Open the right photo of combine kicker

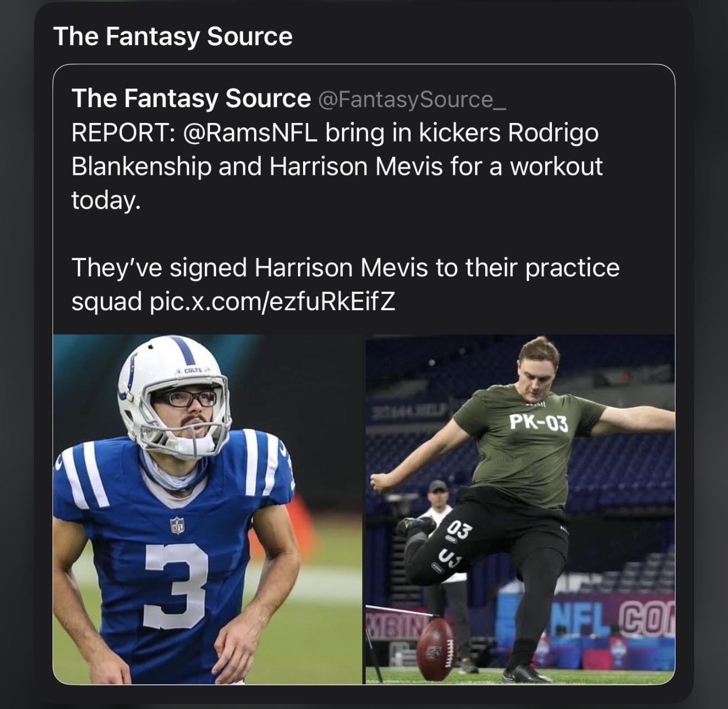click(520, 509)
